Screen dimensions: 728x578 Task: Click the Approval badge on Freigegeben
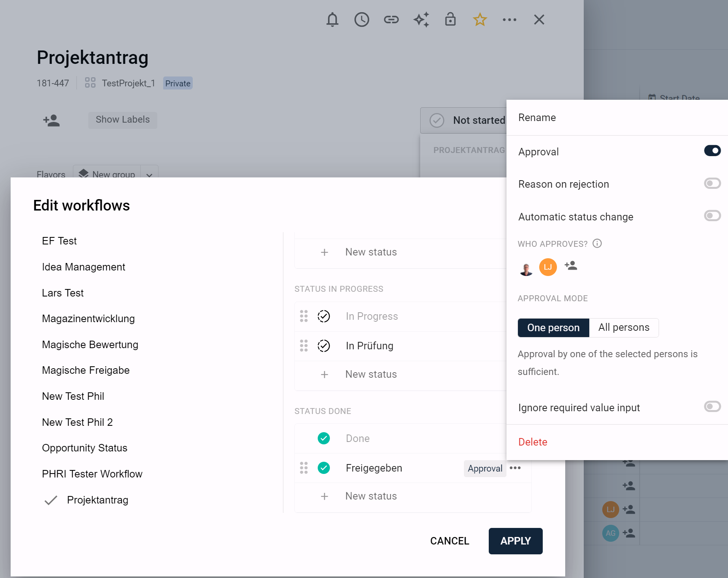485,468
